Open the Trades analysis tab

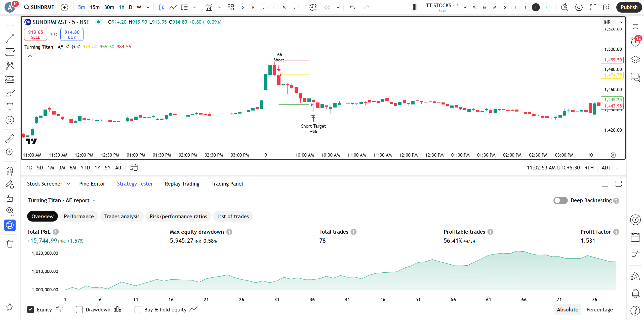pos(122,217)
